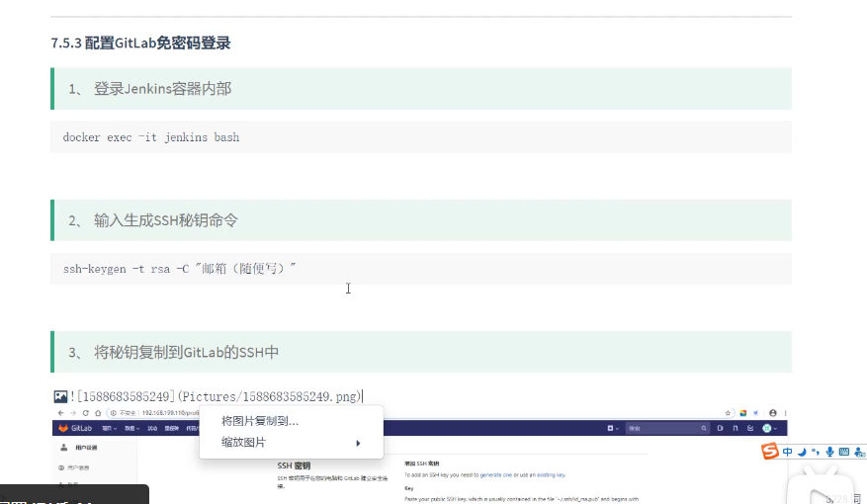This screenshot has height=504, width=867.
Task: Click the Sogou input method S logo
Action: tap(769, 452)
